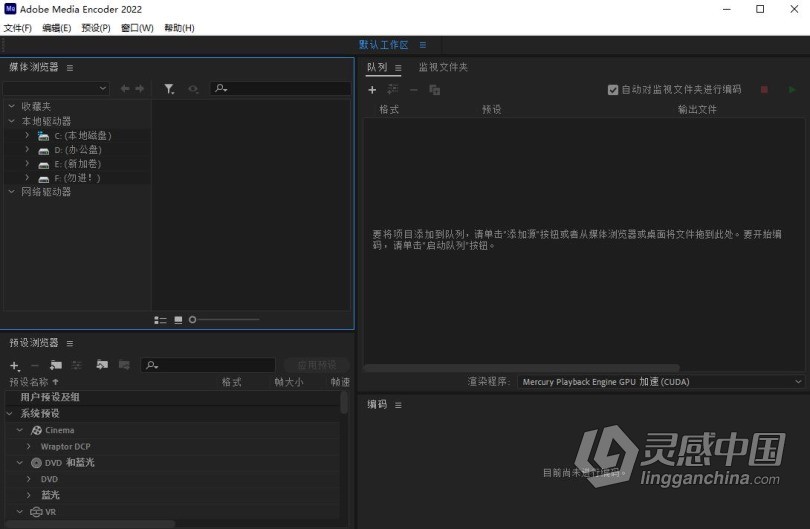Viewport: 810px width, 529px height.
Task: Create a new preset with plus icon
Action: coord(14,366)
